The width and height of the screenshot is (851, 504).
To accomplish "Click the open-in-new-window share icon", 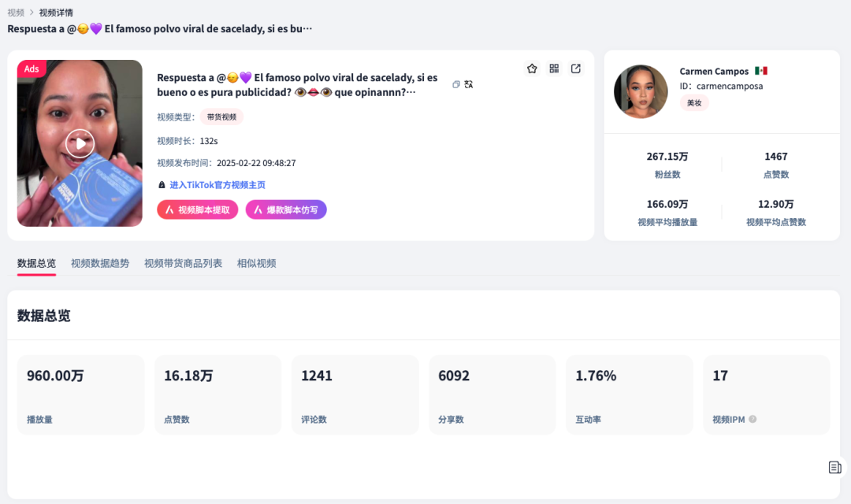I will coord(576,69).
